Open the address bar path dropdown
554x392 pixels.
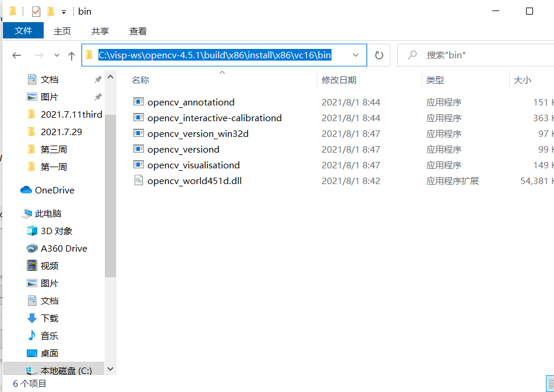pyautogui.click(x=355, y=55)
